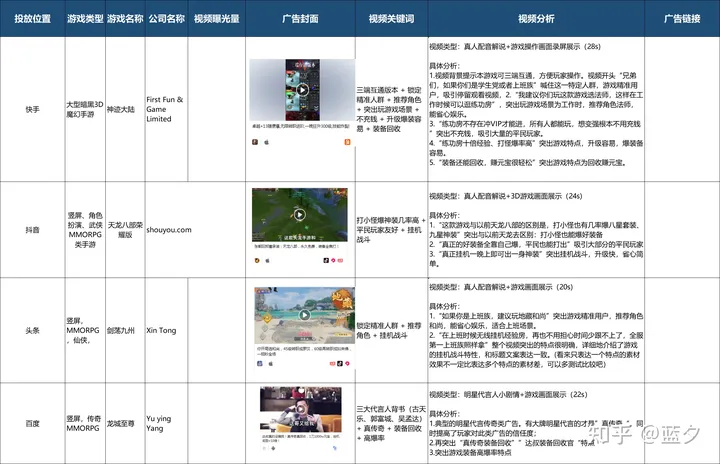Select the 公司名称 column header
720x464 pixels.
tap(166, 18)
